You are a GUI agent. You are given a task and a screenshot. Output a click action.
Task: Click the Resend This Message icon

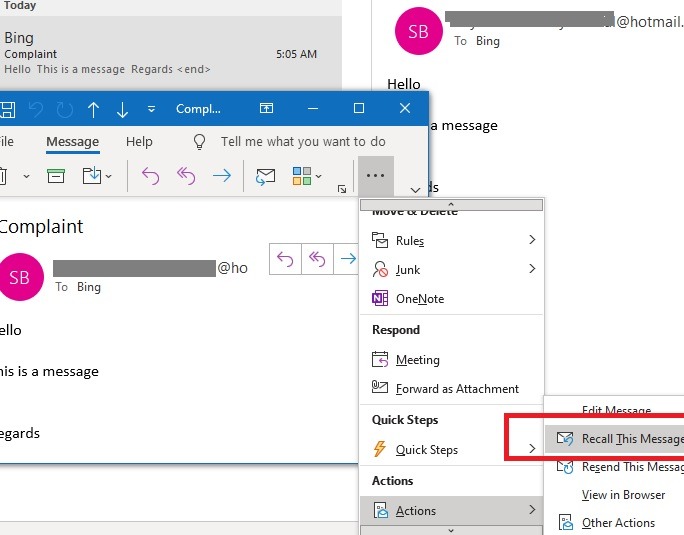[565, 467]
